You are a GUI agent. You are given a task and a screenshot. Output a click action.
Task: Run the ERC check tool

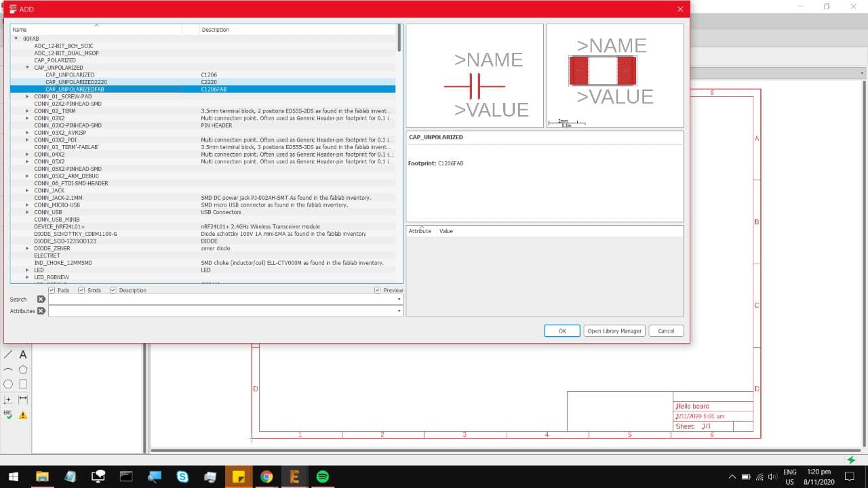(x=8, y=415)
